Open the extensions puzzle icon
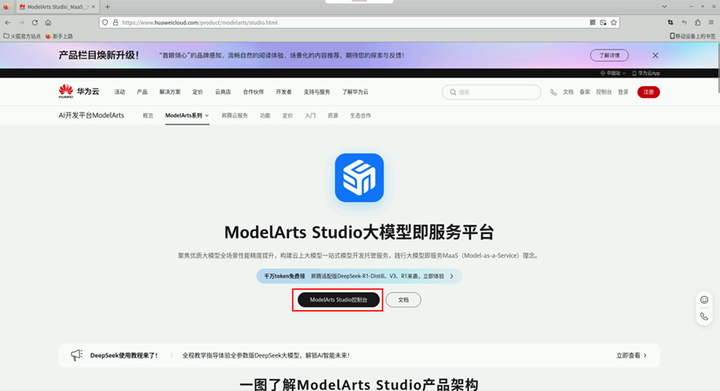 pos(698,22)
